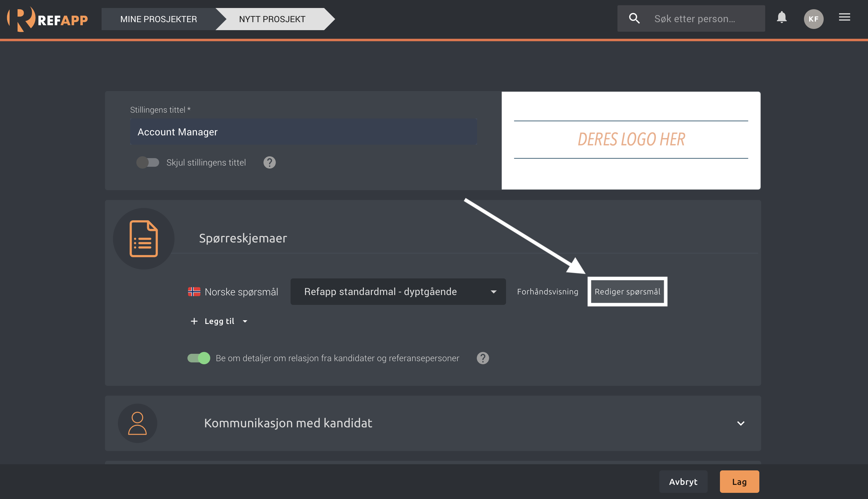Click Avbryt button
868x499 pixels.
coord(683,482)
